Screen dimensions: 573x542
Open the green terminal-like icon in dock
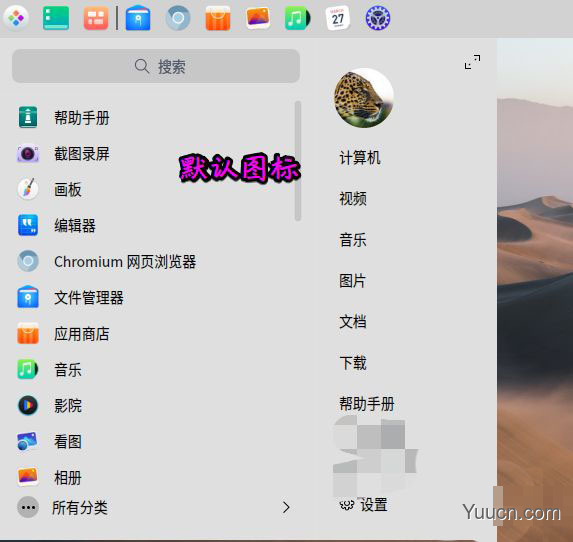pyautogui.click(x=56, y=18)
